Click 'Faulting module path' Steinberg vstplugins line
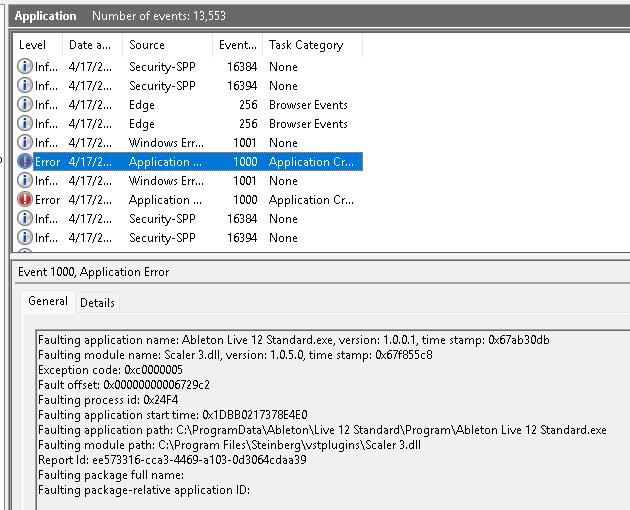 (229, 445)
